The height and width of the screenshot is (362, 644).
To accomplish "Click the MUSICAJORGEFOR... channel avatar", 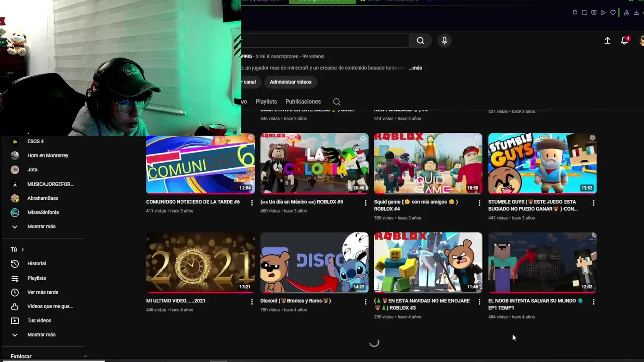I will pos(15,184).
